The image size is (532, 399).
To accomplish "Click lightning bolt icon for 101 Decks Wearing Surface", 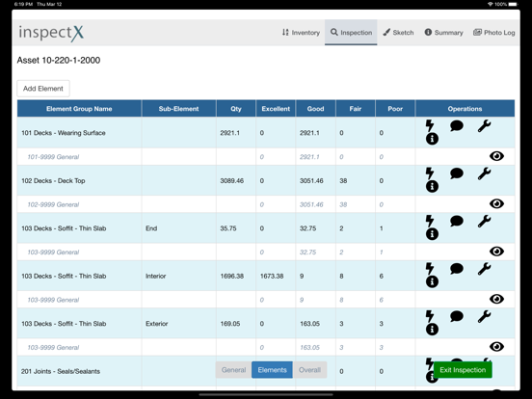I will [x=430, y=125].
